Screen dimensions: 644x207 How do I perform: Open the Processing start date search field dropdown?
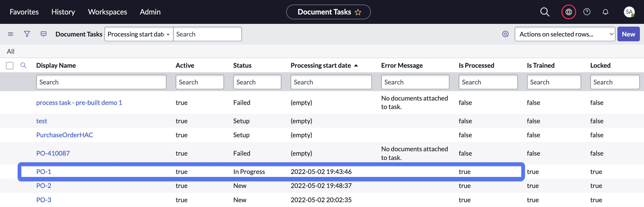click(x=139, y=34)
